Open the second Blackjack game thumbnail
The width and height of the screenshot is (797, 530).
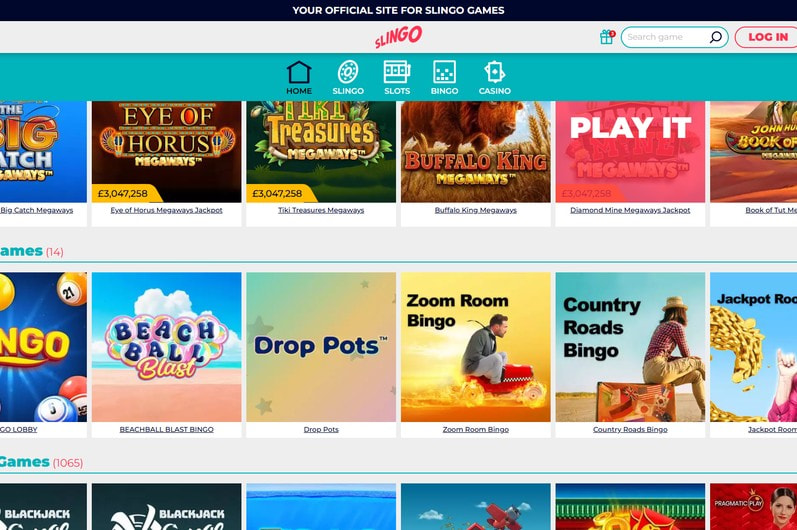click(x=167, y=507)
